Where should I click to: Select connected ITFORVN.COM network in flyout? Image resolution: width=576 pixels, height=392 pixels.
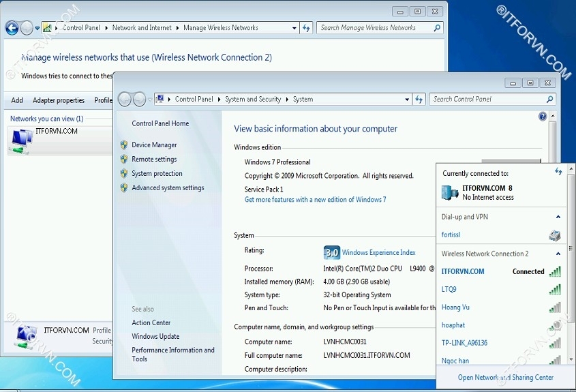pyautogui.click(x=502, y=271)
